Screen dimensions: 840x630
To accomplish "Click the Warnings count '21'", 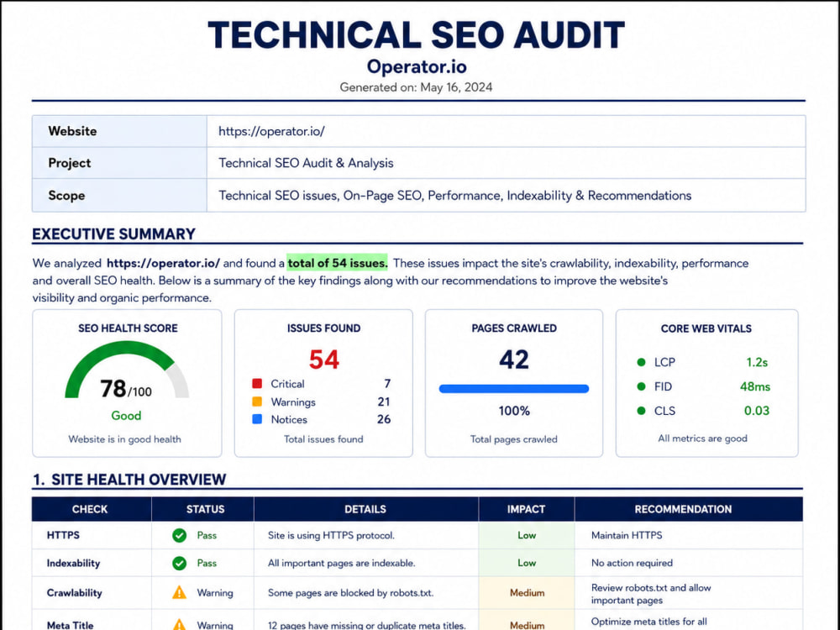I will 384,402.
